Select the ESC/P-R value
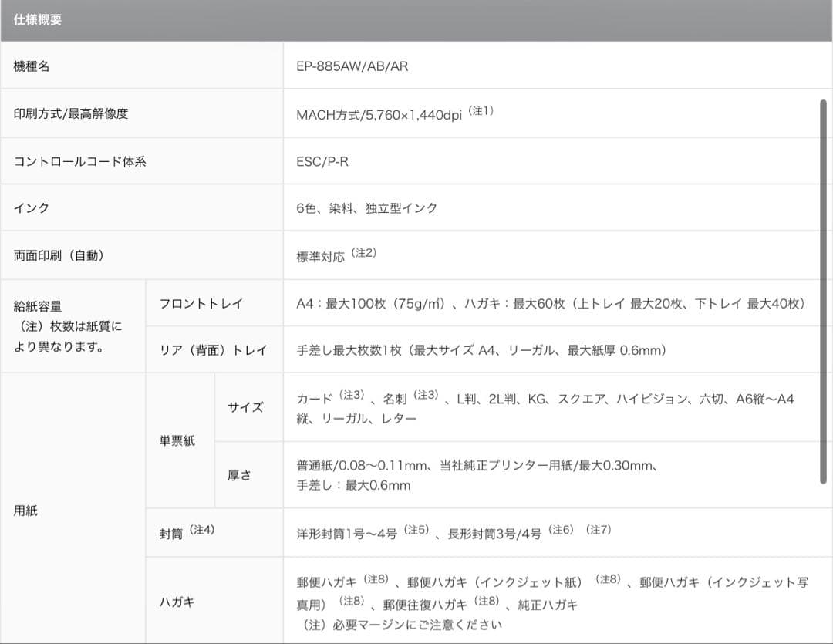This screenshot has width=833, height=644. 322,161
